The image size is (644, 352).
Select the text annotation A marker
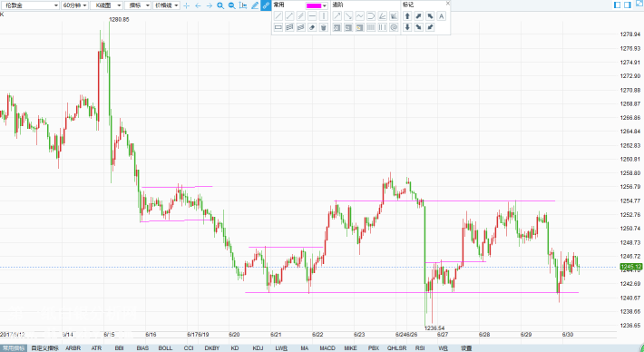coord(442,16)
